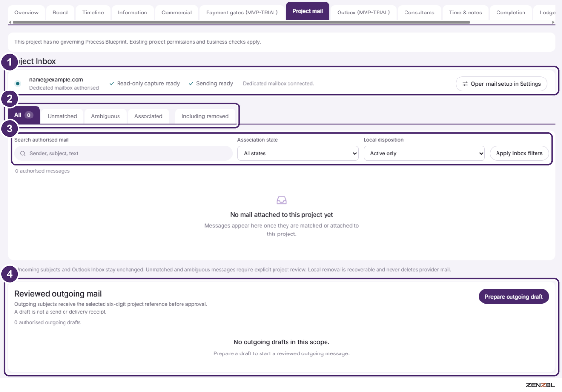Screen dimensions: 562x392
Task: Click sliders icon in Open mail setup button
Action: point(465,83)
